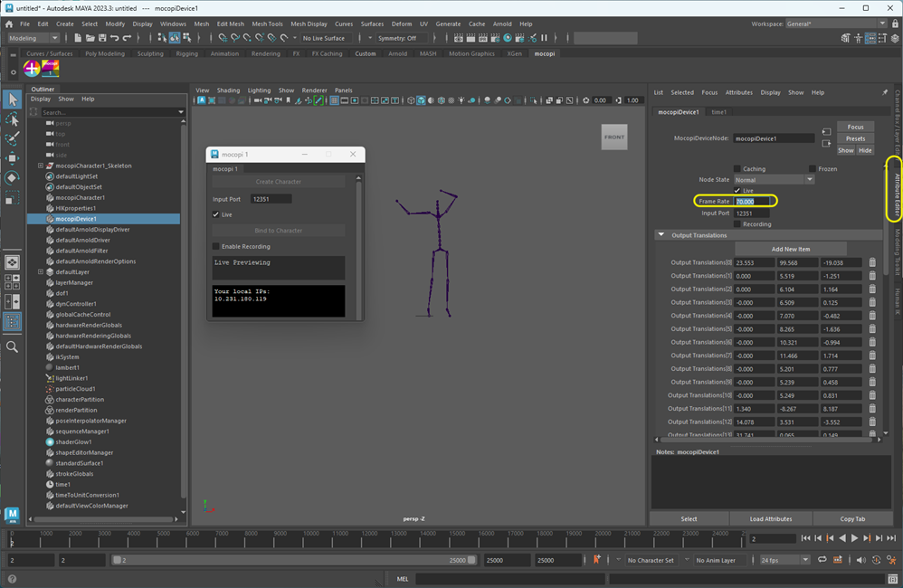
Task: Open the Windows menu in menu bar
Action: tap(173, 24)
